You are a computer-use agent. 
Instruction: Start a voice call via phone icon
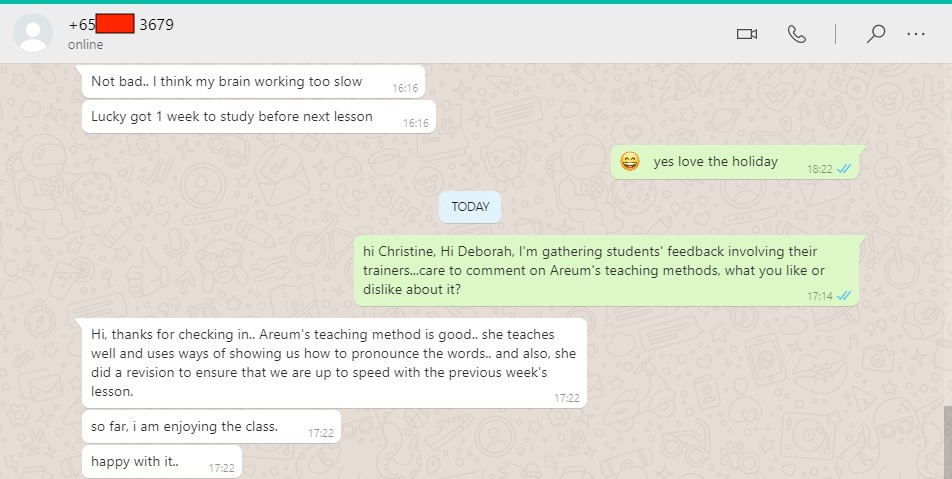(797, 34)
